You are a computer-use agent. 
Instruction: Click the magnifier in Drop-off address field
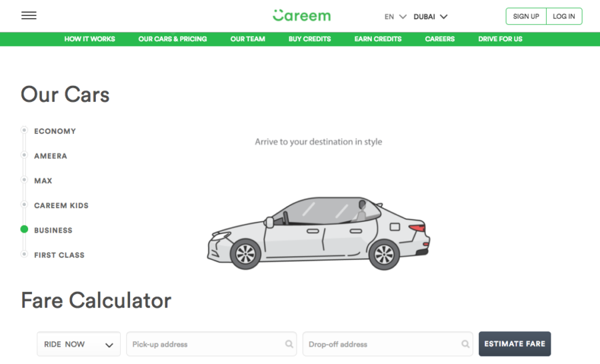(465, 344)
